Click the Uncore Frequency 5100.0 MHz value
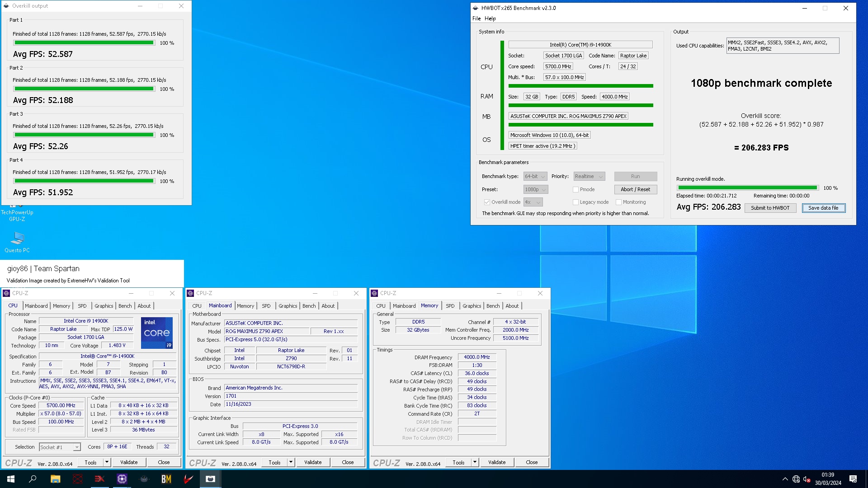Screen dimensions: 868x488 (515, 338)
